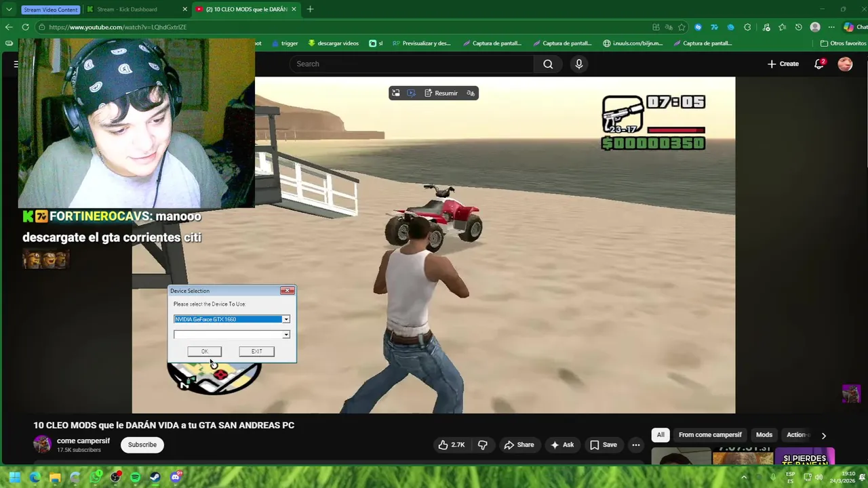Image resolution: width=868 pixels, height=488 pixels.
Task: Save video with Save button
Action: (603, 445)
